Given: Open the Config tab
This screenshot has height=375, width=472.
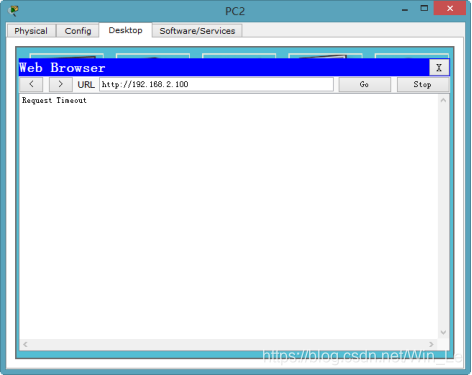Looking at the screenshot, I should (x=78, y=31).
